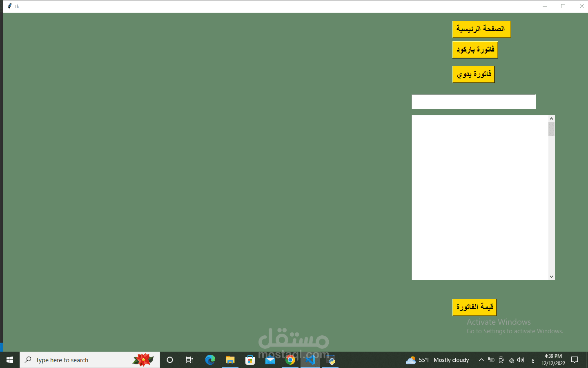This screenshot has width=588, height=368.
Task: Click the قيمة الفاتورة invoice total button
Action: tap(474, 307)
